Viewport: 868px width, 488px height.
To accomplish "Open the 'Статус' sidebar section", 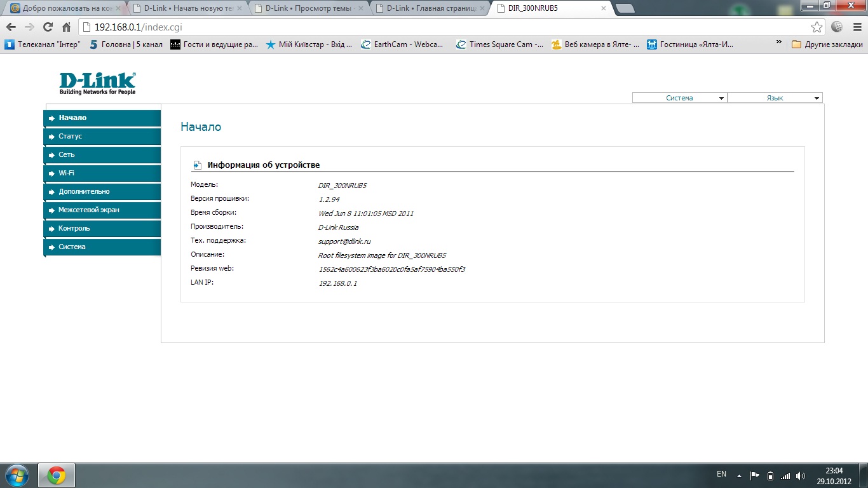I will pyautogui.click(x=102, y=137).
